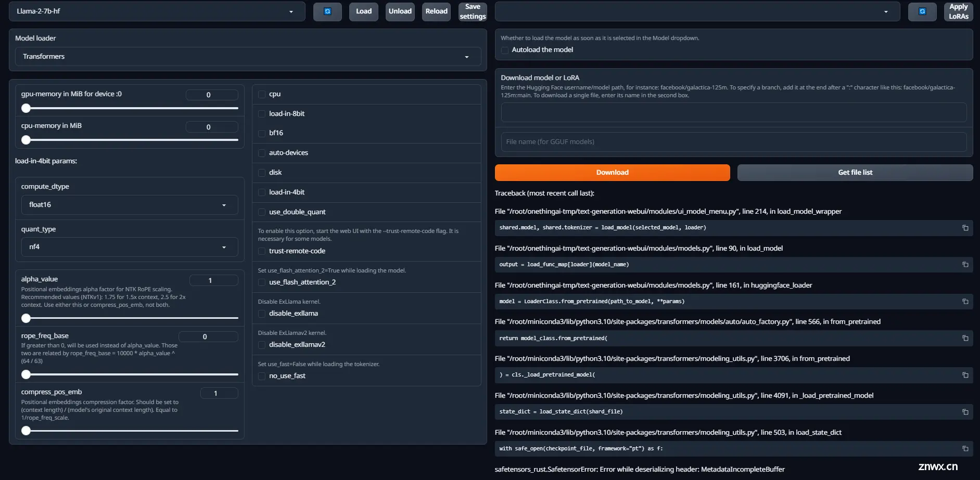Click 'Traceback (most recent call last):' text
Screen dimensions: 980x480
(544, 193)
